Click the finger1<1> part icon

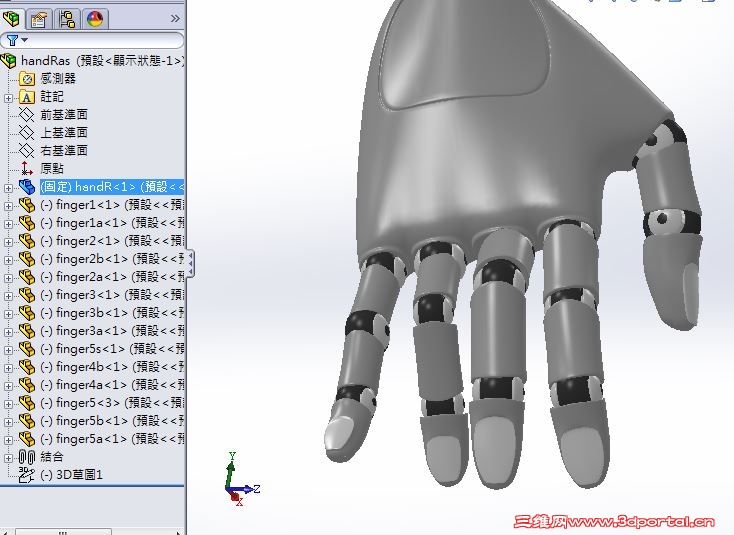tap(27, 205)
